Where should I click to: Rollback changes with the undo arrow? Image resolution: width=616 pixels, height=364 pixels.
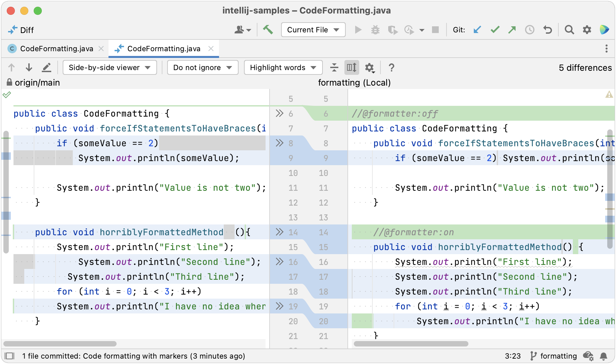(548, 30)
